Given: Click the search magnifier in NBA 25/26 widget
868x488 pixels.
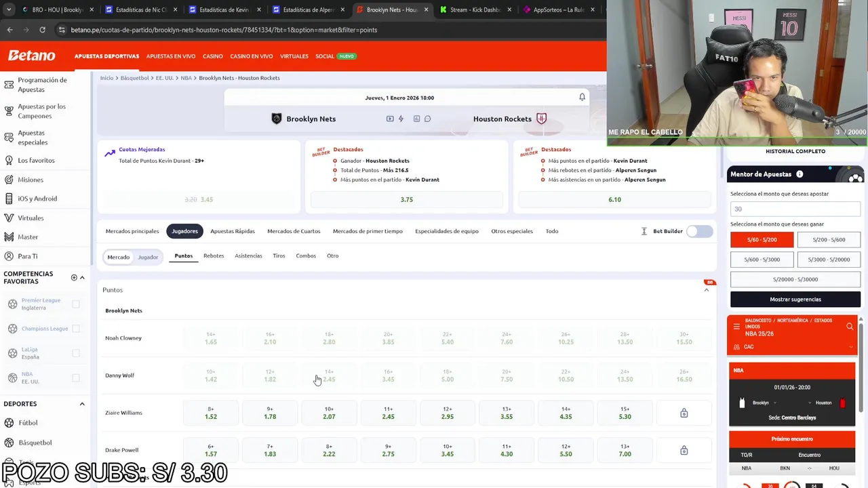Looking at the screenshot, I should pyautogui.click(x=850, y=327).
